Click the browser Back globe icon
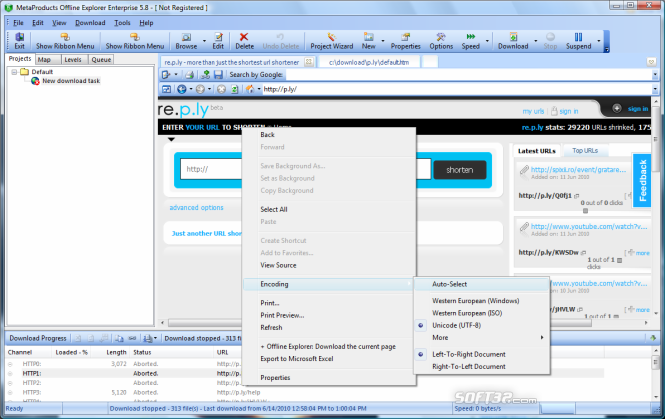Image resolution: width=665 pixels, height=419 pixels. click(182, 89)
